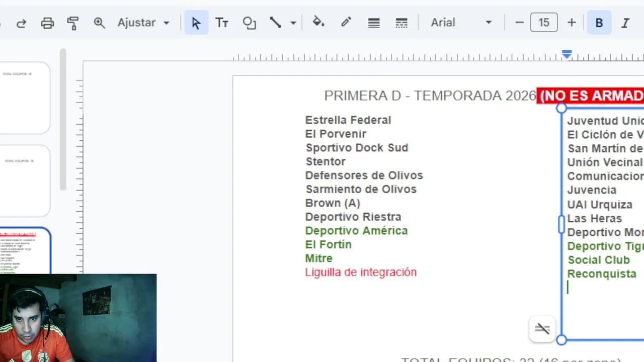Click the green text Mitre
The image size is (644, 362).
319,258
